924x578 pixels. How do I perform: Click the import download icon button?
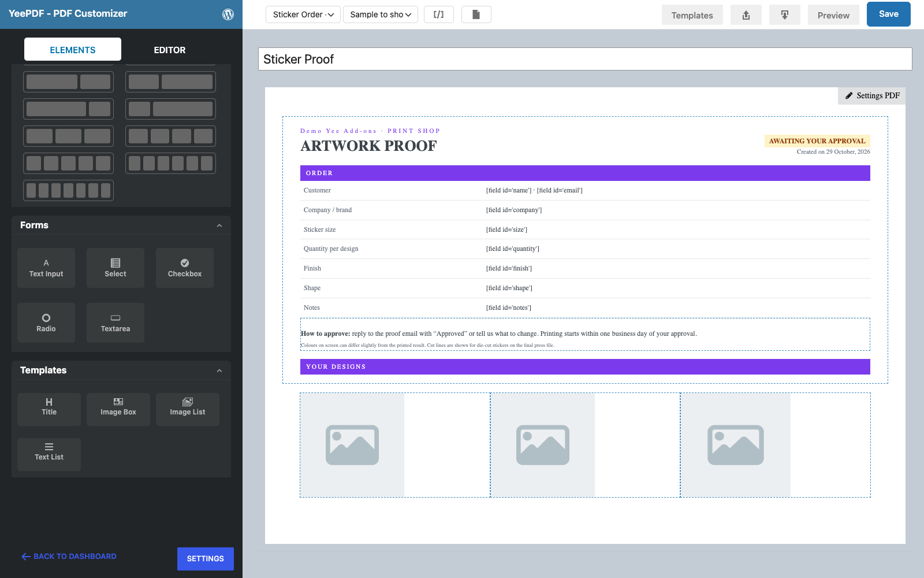click(x=785, y=15)
